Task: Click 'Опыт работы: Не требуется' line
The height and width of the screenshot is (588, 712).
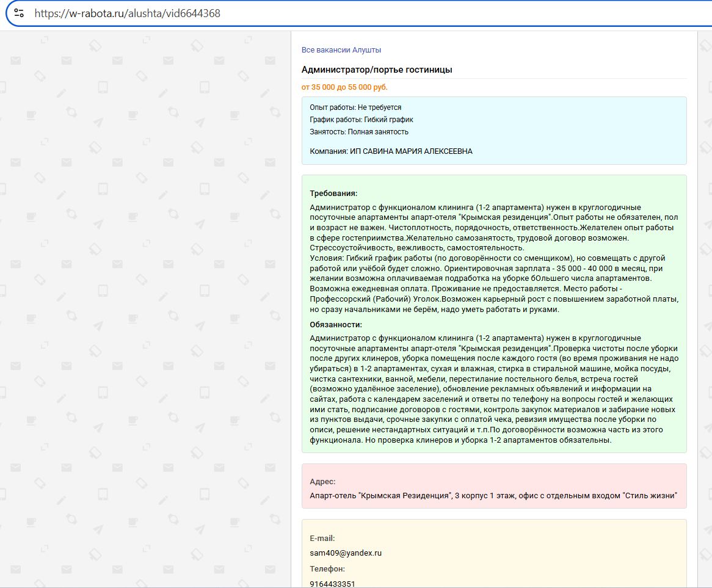Action: pyautogui.click(x=355, y=107)
